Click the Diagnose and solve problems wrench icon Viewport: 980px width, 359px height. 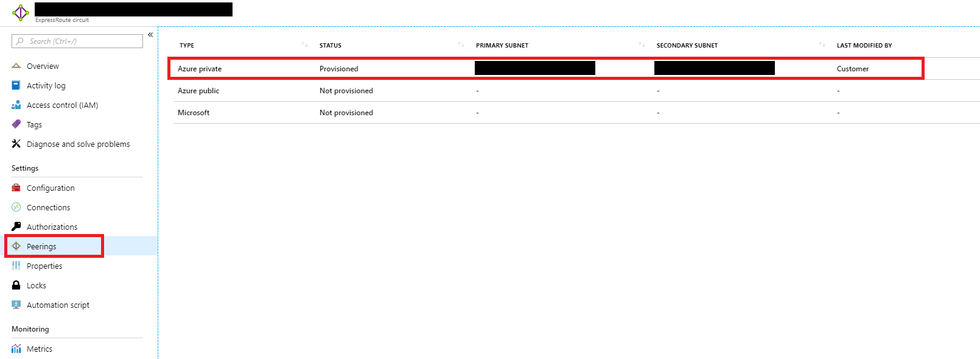(x=16, y=144)
